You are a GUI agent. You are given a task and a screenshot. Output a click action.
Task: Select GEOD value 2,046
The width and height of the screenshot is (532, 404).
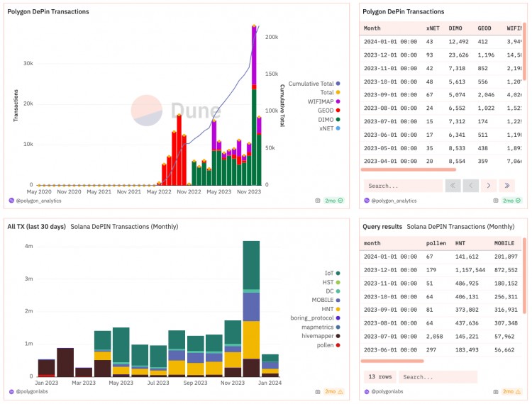486,95
